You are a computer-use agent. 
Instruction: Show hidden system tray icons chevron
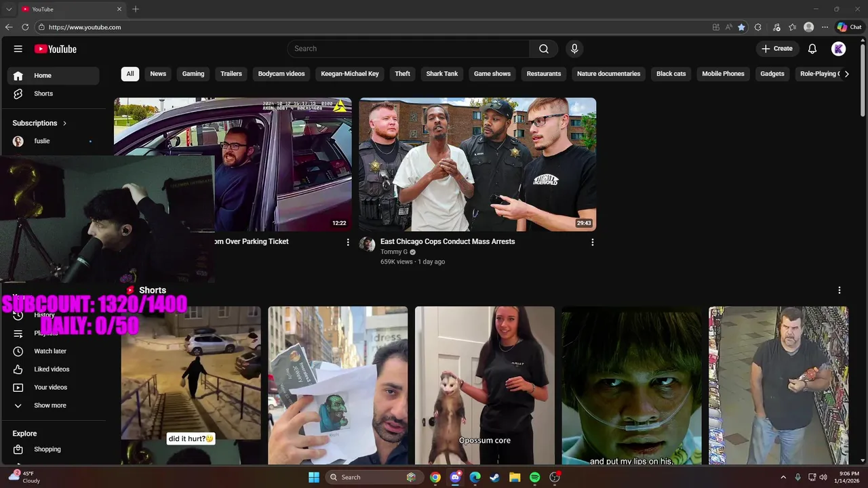click(x=783, y=477)
